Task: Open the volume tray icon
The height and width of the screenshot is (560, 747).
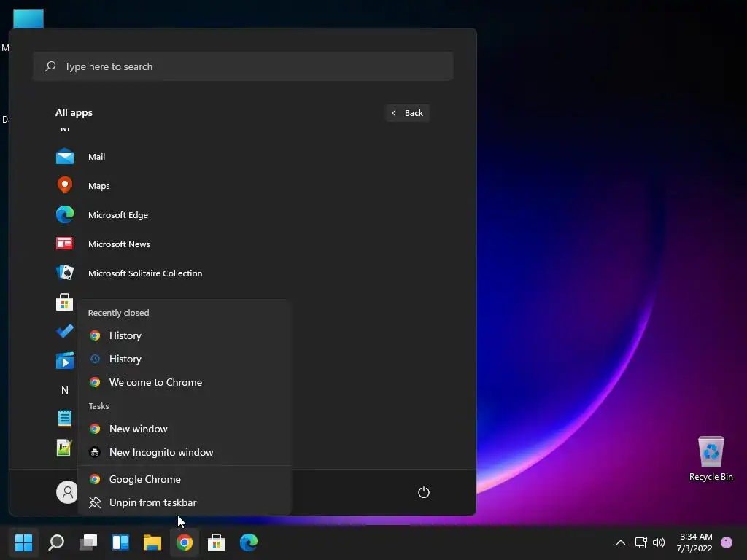Action: [659, 542]
